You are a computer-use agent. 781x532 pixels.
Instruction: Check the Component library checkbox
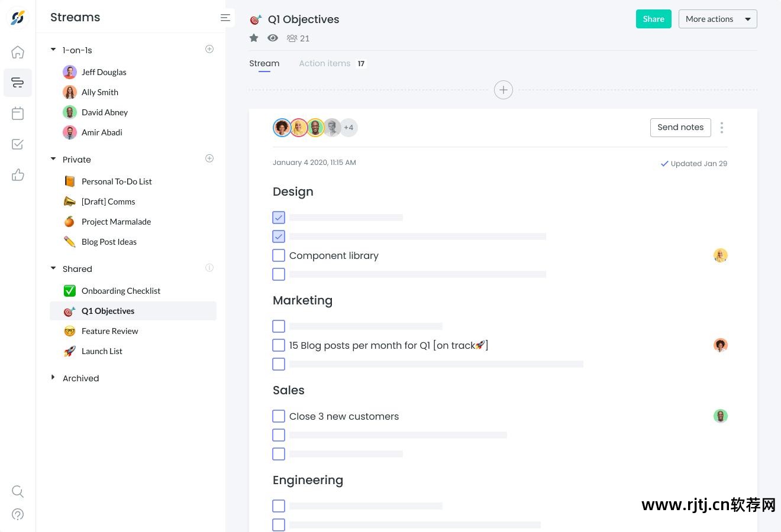coord(279,255)
